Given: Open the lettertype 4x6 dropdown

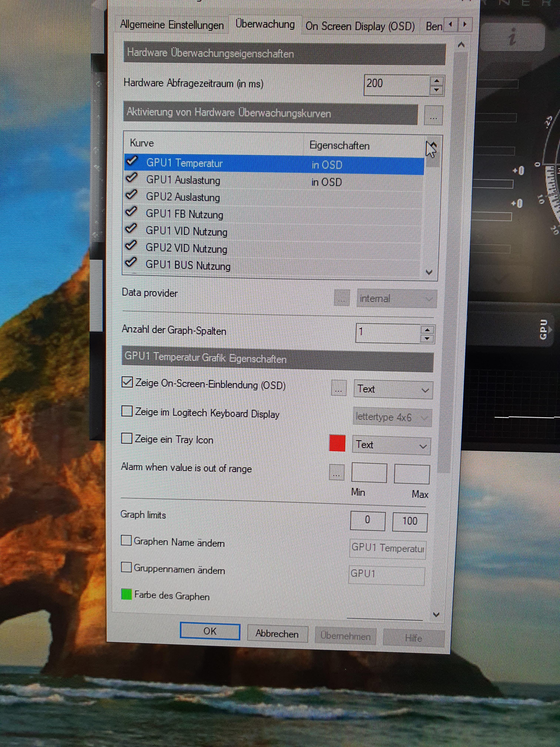Looking at the screenshot, I should click(392, 417).
